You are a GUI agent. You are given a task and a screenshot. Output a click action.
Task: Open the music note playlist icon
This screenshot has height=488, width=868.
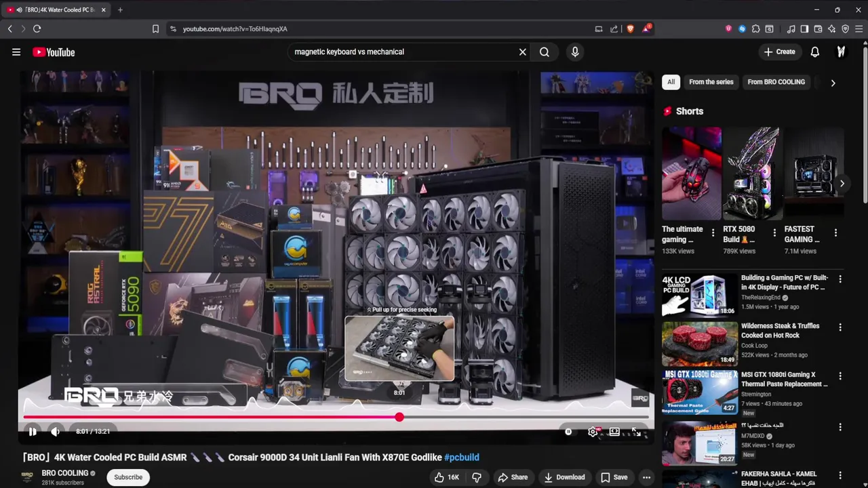click(791, 28)
